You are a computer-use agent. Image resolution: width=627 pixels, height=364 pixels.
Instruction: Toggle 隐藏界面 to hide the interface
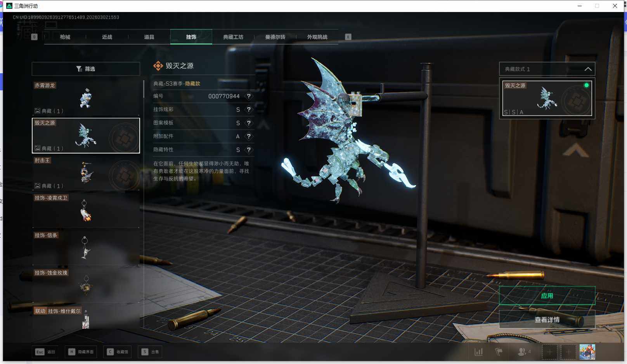pyautogui.click(x=81, y=352)
